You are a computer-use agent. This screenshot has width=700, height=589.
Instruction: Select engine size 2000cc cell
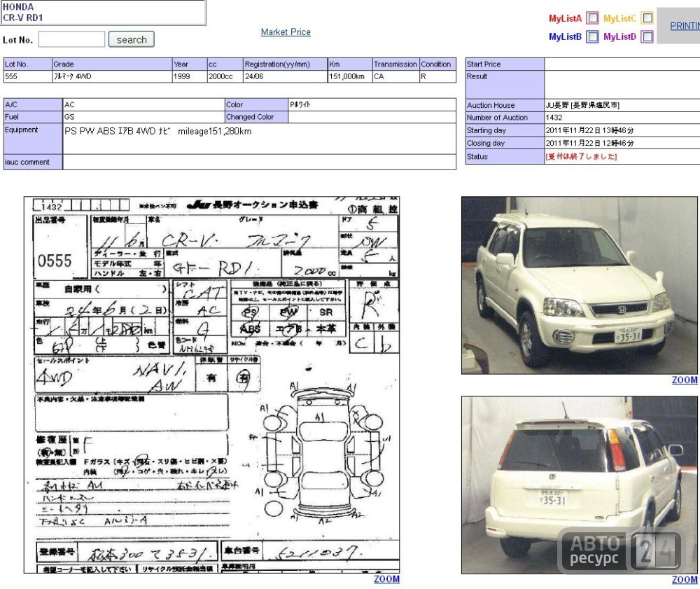click(225, 76)
